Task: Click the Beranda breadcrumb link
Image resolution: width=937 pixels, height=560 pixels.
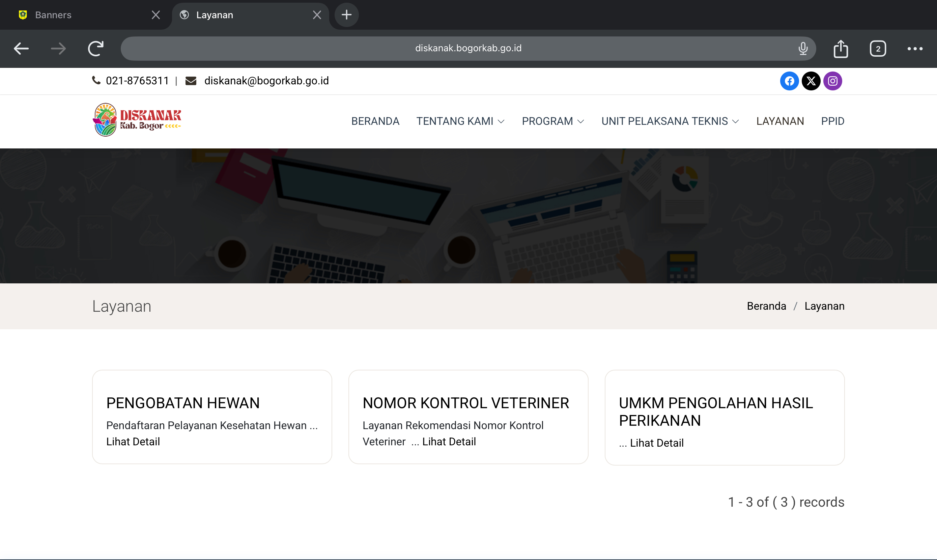Action: tap(766, 306)
